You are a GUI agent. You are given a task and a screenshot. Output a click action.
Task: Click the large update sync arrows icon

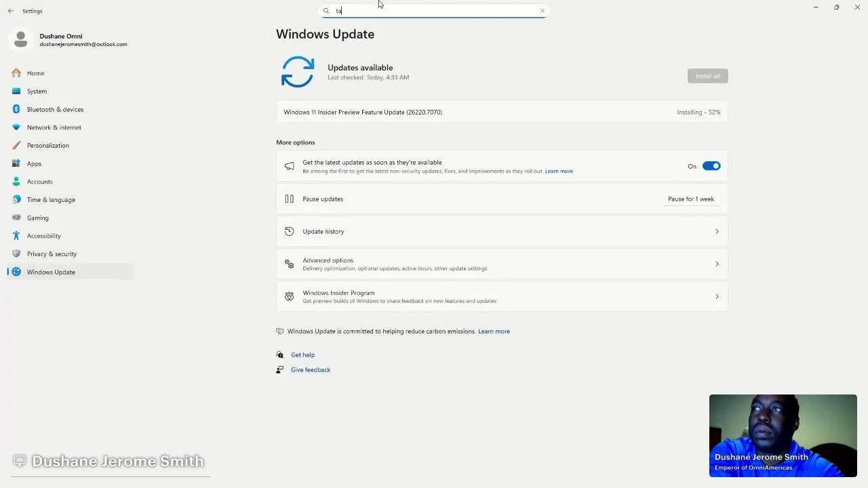click(x=298, y=72)
